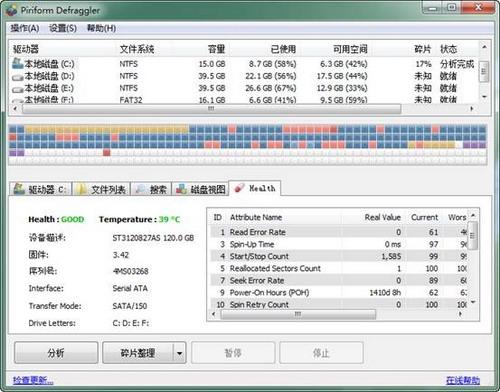Click the local disk D: drive icon

click(18, 77)
